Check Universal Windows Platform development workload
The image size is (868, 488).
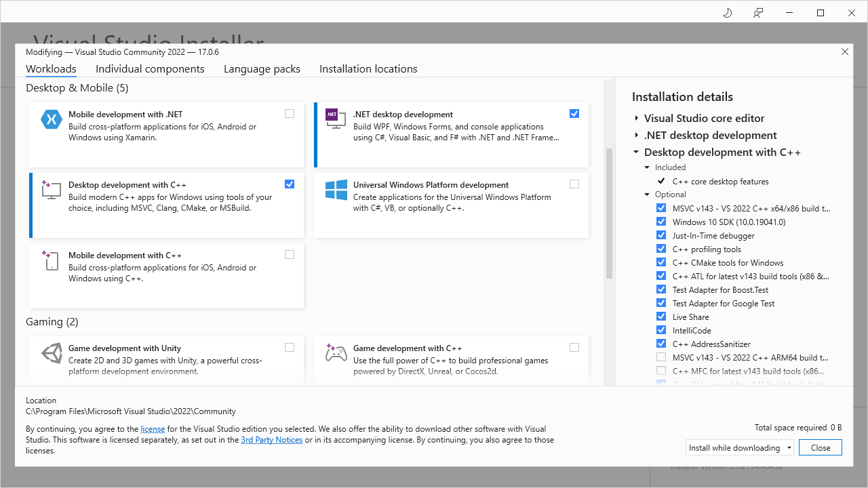574,184
